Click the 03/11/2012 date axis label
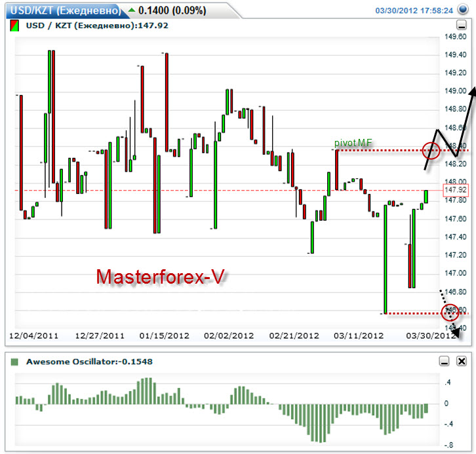Viewport: 476px width, 454px height. [359, 335]
